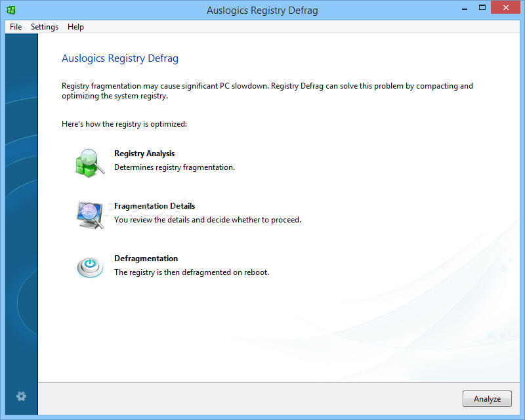Open the File menu
Screen dimensions: 525x420
click(16, 27)
